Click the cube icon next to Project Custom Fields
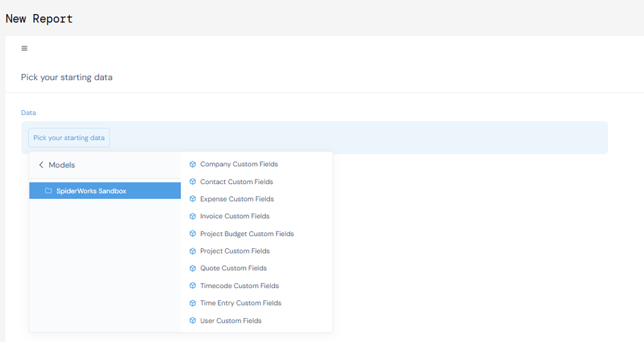 point(193,251)
